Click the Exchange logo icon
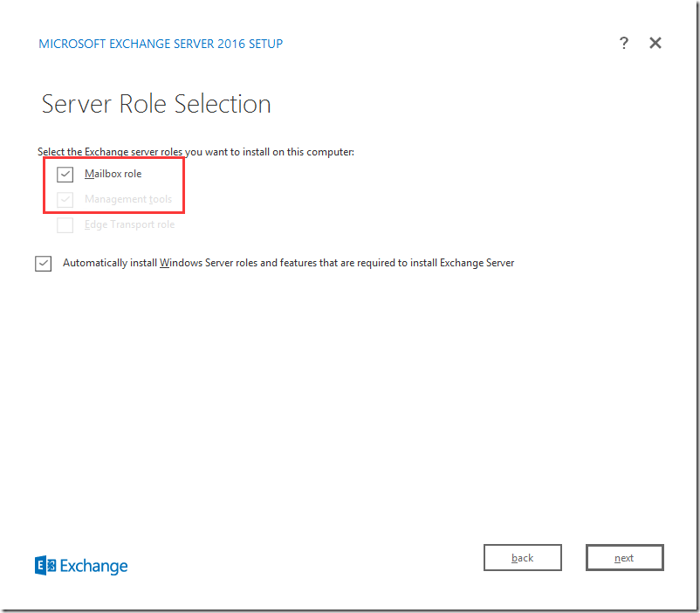 (45, 566)
